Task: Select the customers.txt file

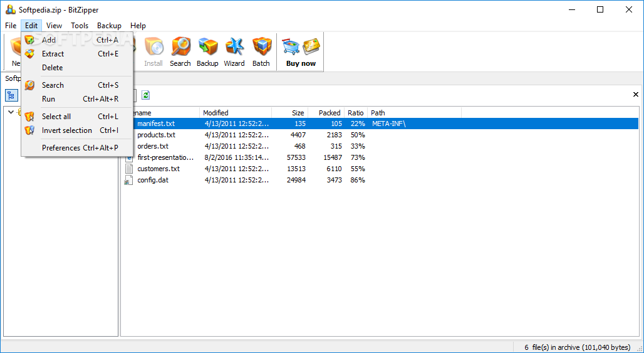Action: click(x=158, y=169)
